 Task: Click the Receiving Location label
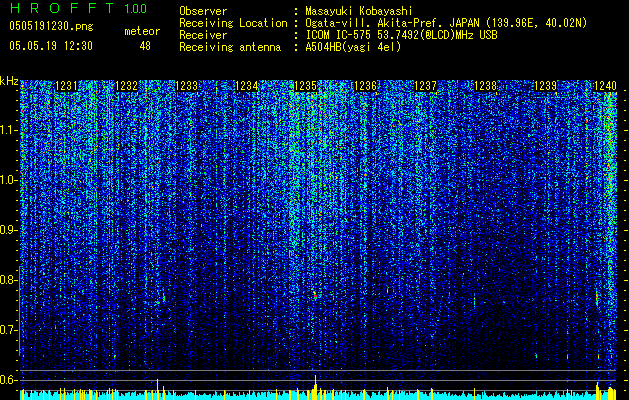coord(233,23)
